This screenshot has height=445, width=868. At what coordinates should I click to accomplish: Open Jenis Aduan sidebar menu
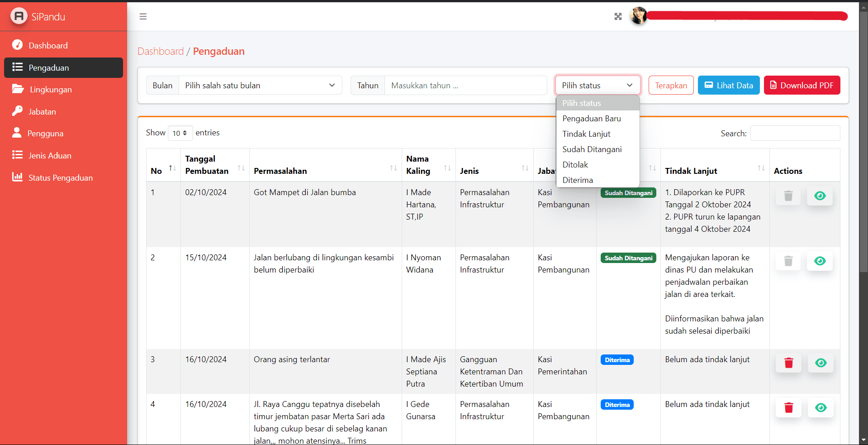pos(63,156)
